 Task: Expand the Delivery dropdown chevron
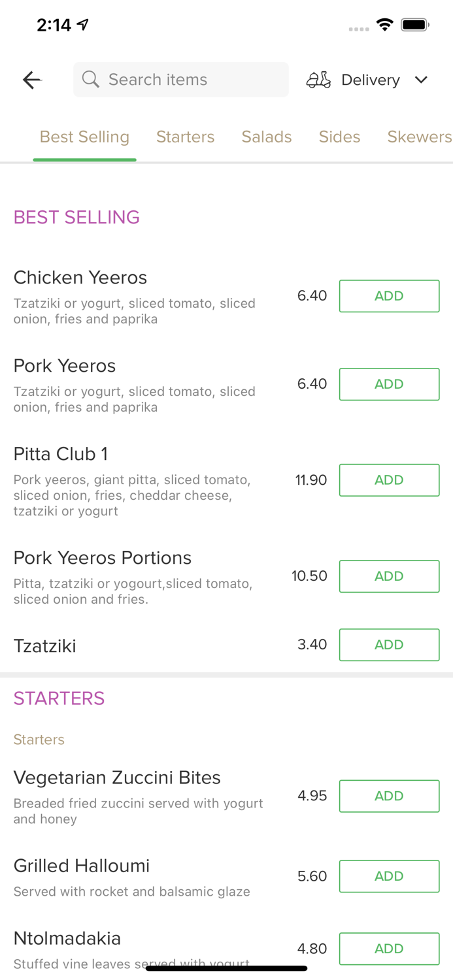[x=421, y=80]
